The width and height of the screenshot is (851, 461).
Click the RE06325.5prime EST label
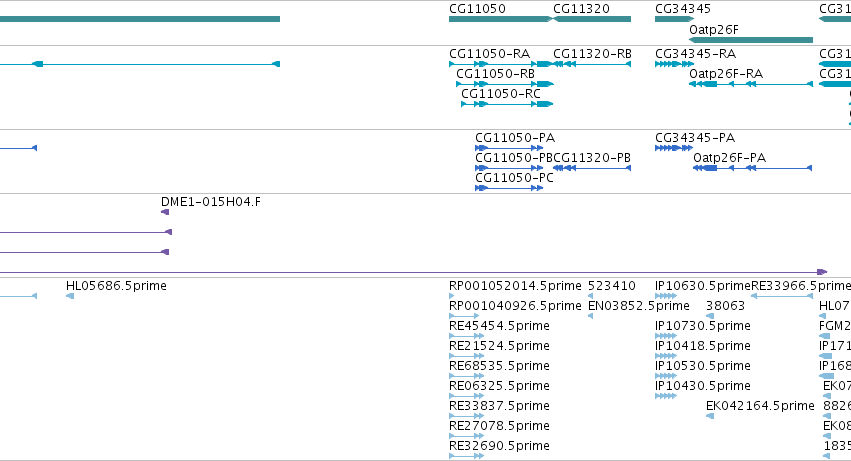[499, 386]
